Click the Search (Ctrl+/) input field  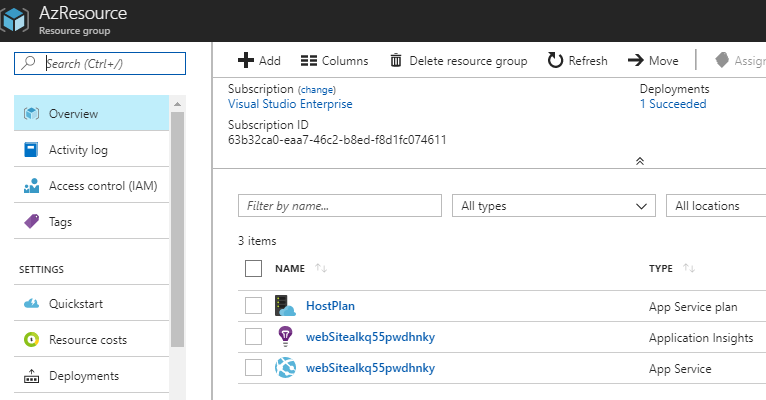pos(100,63)
